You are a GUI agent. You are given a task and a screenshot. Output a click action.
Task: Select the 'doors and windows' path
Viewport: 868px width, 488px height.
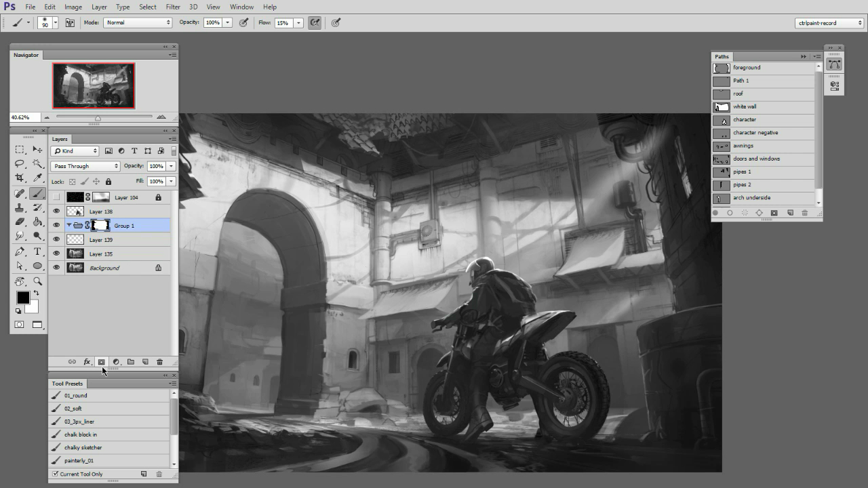point(763,159)
